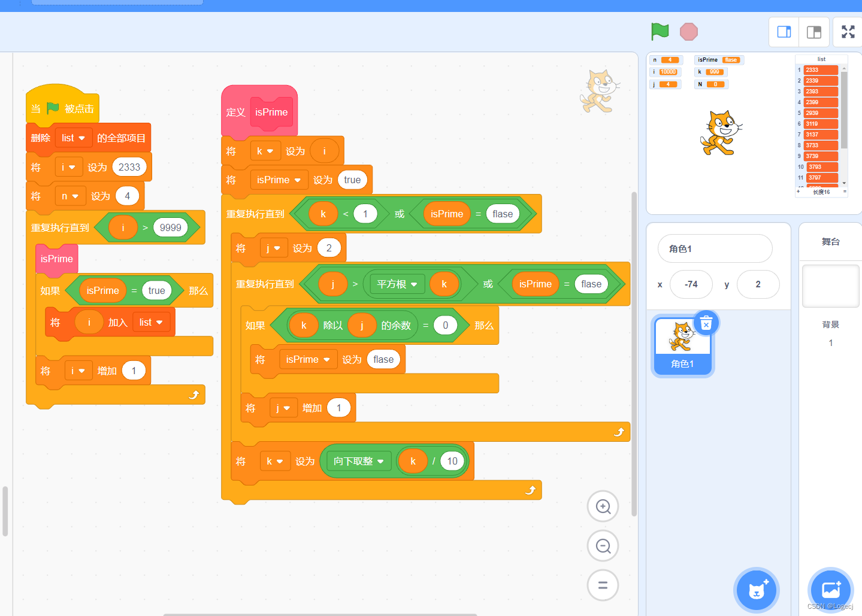Reset workspace zoom with the equals icon

coord(603,585)
